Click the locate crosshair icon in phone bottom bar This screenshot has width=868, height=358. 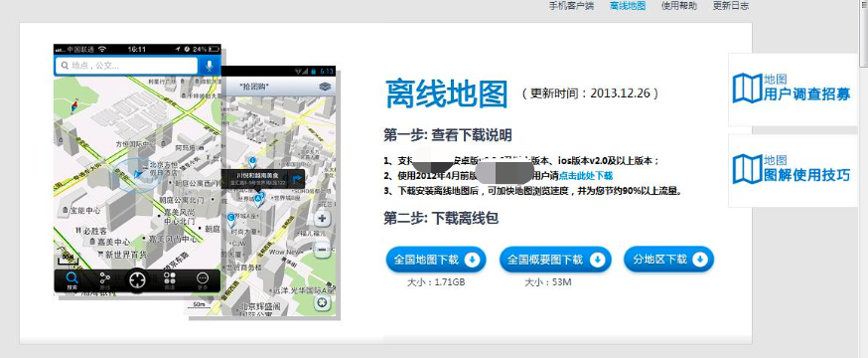tap(137, 279)
